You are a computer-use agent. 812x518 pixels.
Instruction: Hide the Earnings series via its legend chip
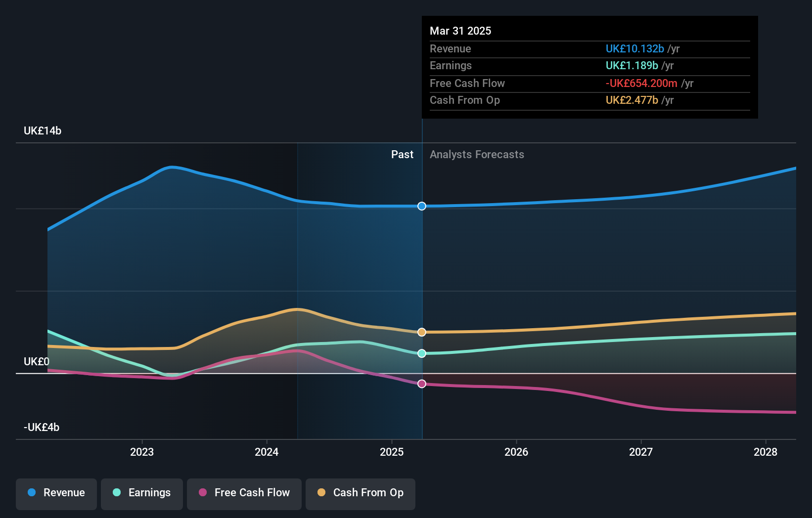coord(142,493)
